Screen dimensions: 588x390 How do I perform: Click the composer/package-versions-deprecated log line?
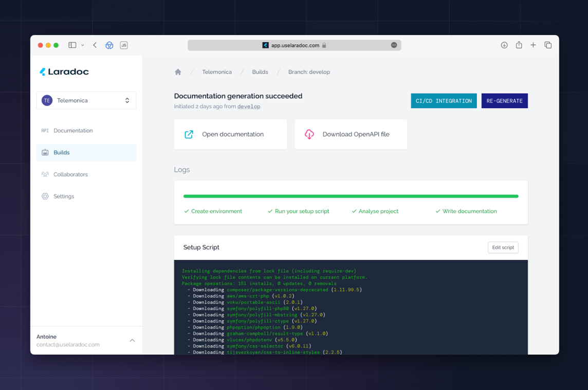tap(275, 290)
